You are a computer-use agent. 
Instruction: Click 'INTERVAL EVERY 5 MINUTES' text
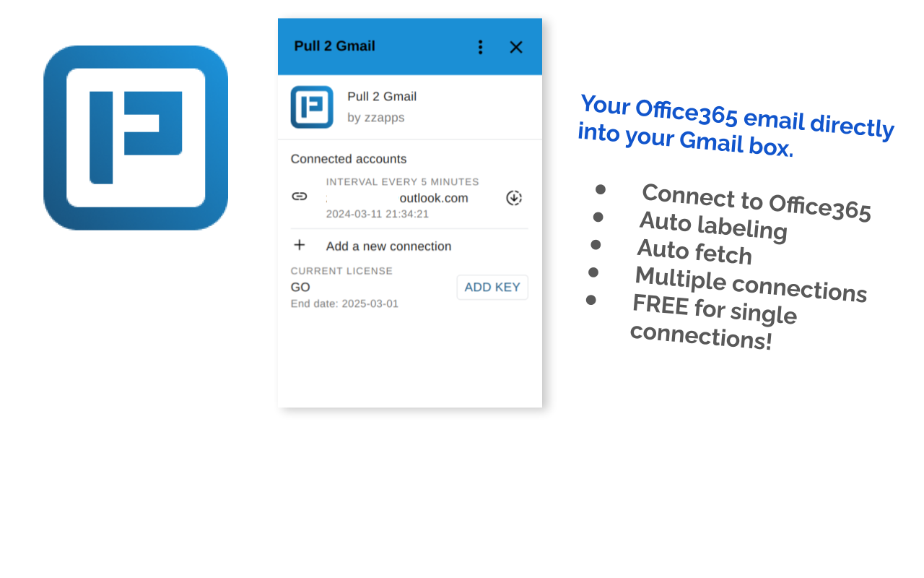point(402,182)
